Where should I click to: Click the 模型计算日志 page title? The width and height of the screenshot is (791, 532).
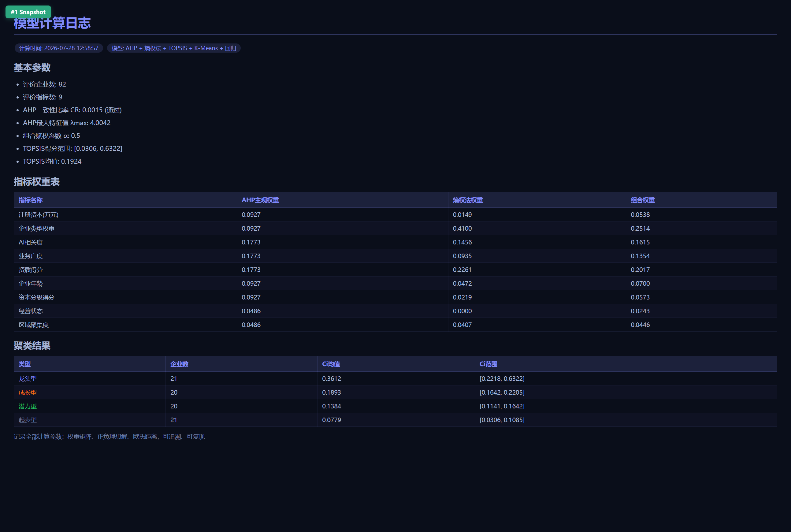[x=52, y=23]
